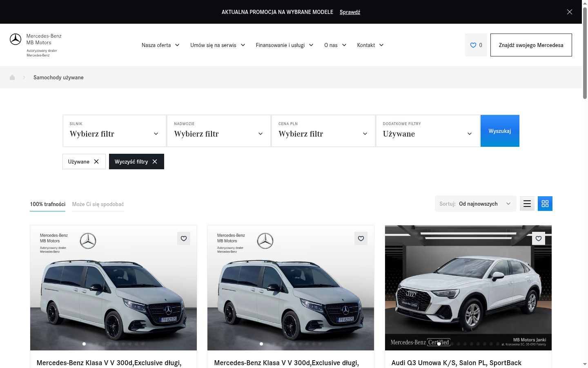The height and width of the screenshot is (368, 588).
Task: Follow the Sprawdź promotion link
Action: click(x=350, y=12)
